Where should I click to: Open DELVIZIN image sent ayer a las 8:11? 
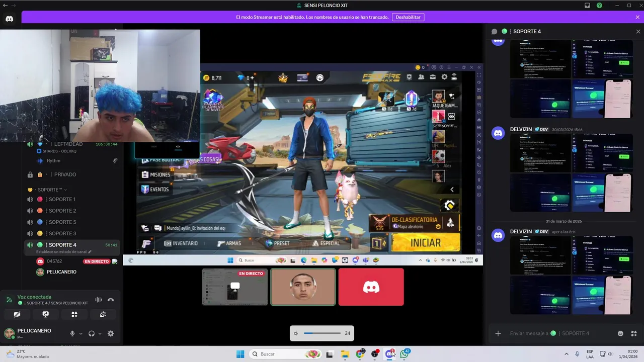[x=571, y=275]
